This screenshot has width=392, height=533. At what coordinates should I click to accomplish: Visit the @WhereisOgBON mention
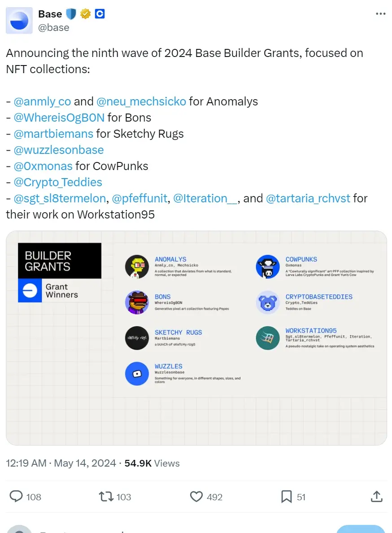[59, 118]
